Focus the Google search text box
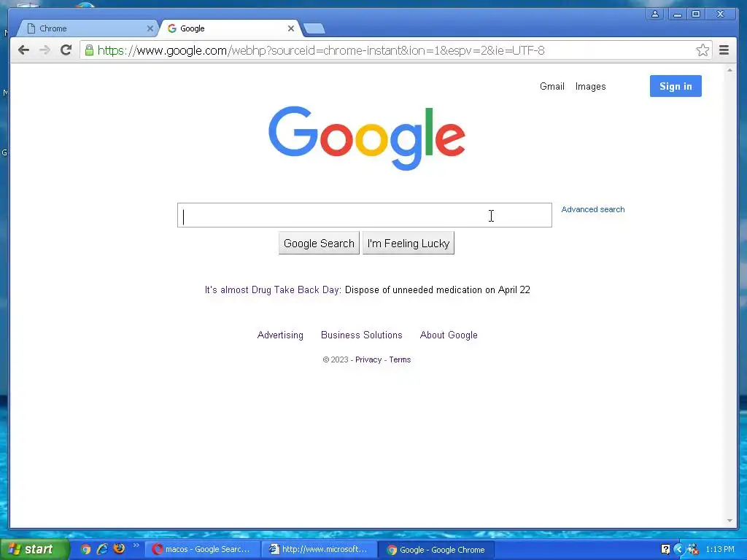The height and width of the screenshot is (560, 747). pyautogui.click(x=365, y=215)
